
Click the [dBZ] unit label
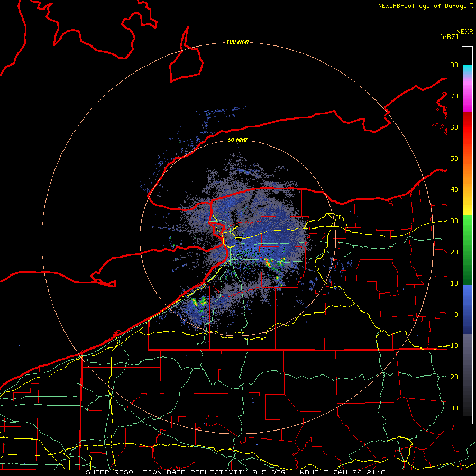449,36
